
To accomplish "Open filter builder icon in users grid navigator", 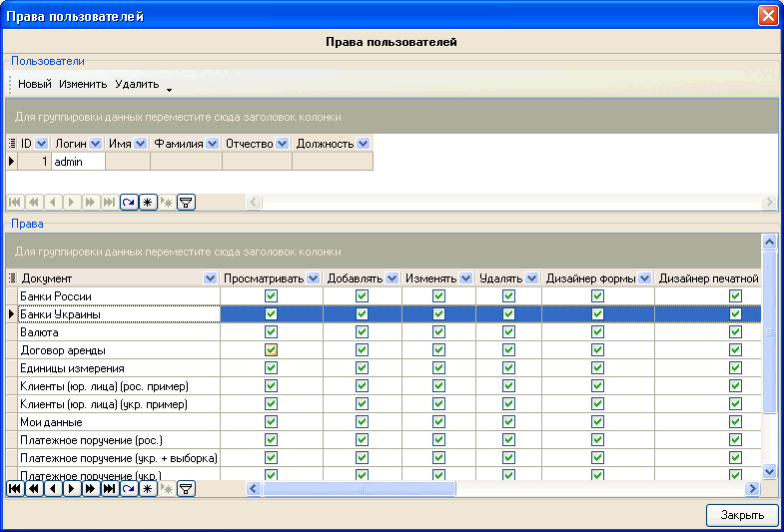I will click(x=186, y=203).
